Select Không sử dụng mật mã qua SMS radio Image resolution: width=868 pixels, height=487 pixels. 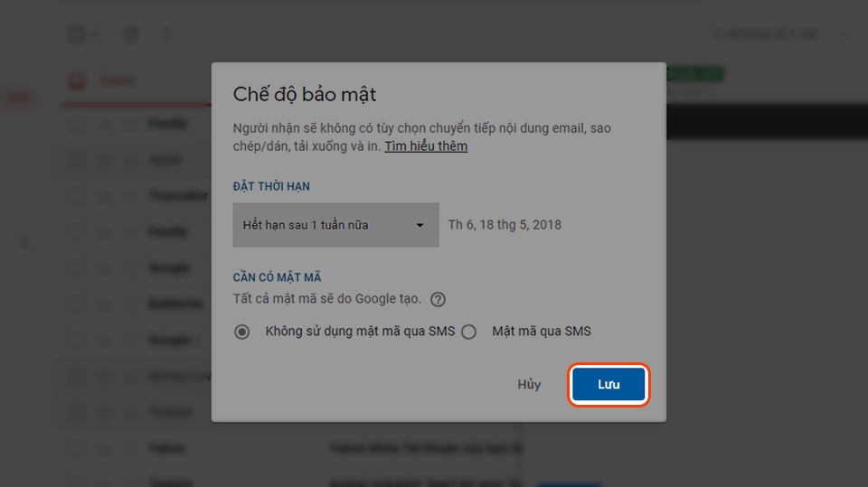pyautogui.click(x=242, y=332)
